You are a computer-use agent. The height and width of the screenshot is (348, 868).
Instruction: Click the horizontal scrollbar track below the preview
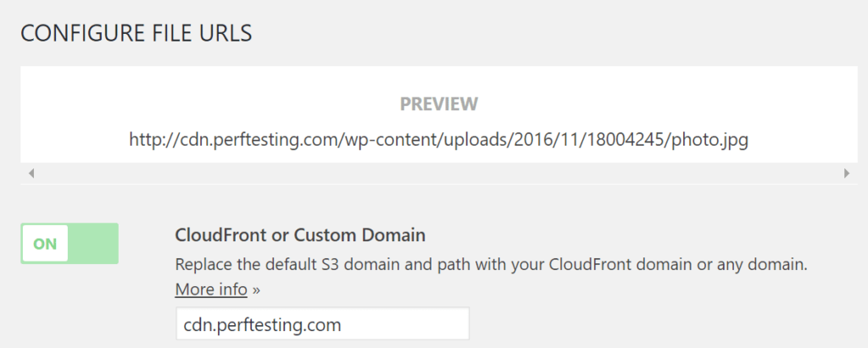click(x=438, y=174)
